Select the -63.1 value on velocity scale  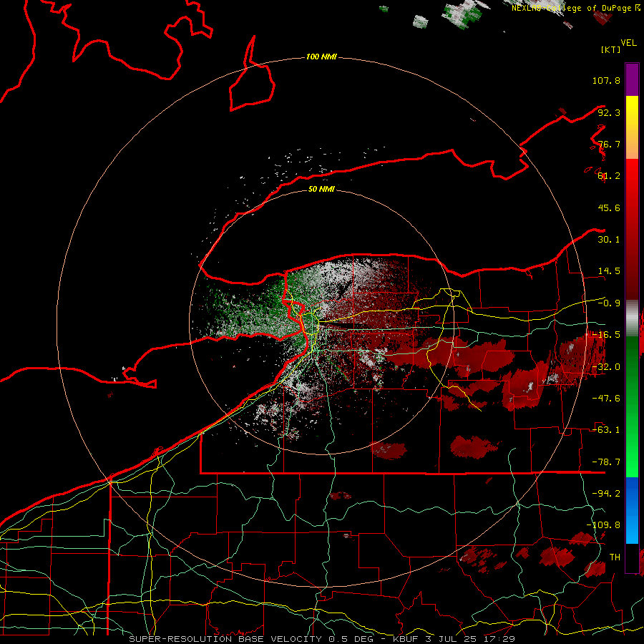[606, 430]
